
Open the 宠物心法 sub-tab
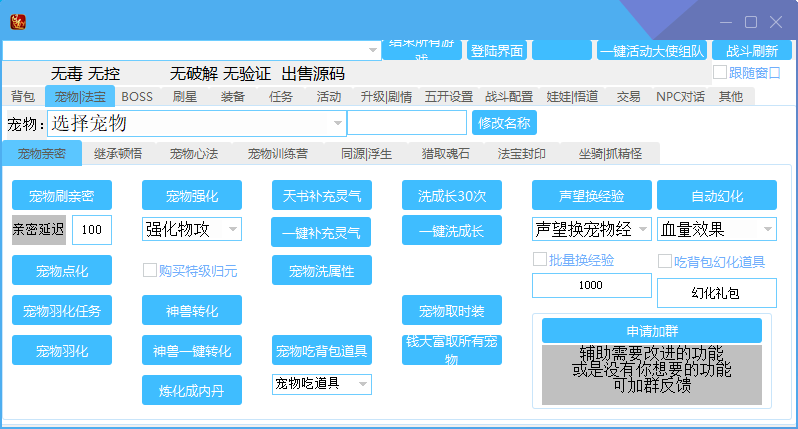193,154
